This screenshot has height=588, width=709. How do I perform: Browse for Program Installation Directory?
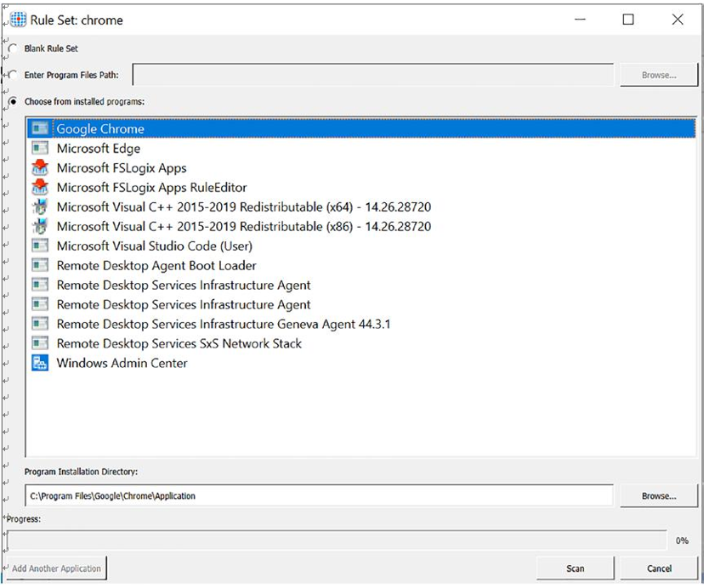659,495
